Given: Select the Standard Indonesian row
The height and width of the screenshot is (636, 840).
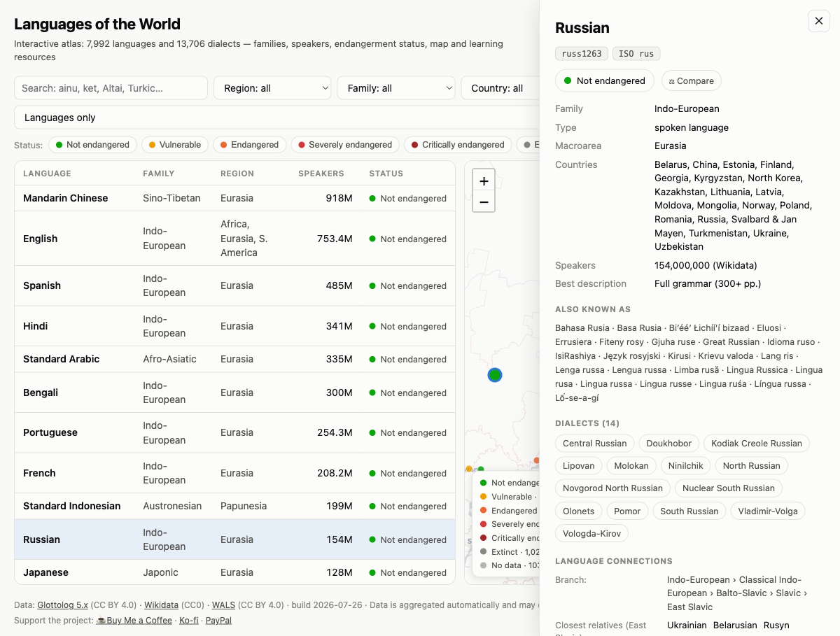Looking at the screenshot, I should 234,506.
